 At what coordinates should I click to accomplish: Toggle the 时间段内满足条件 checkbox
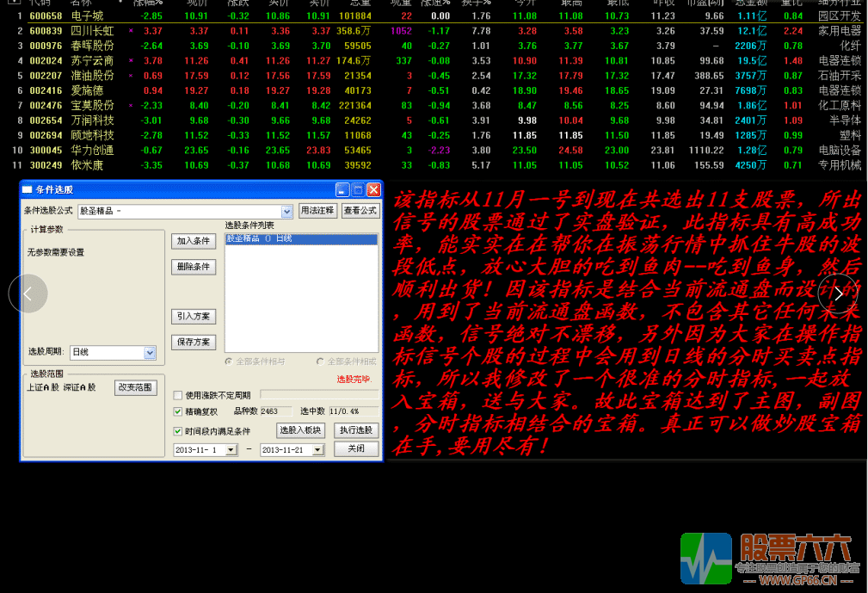[x=178, y=431]
